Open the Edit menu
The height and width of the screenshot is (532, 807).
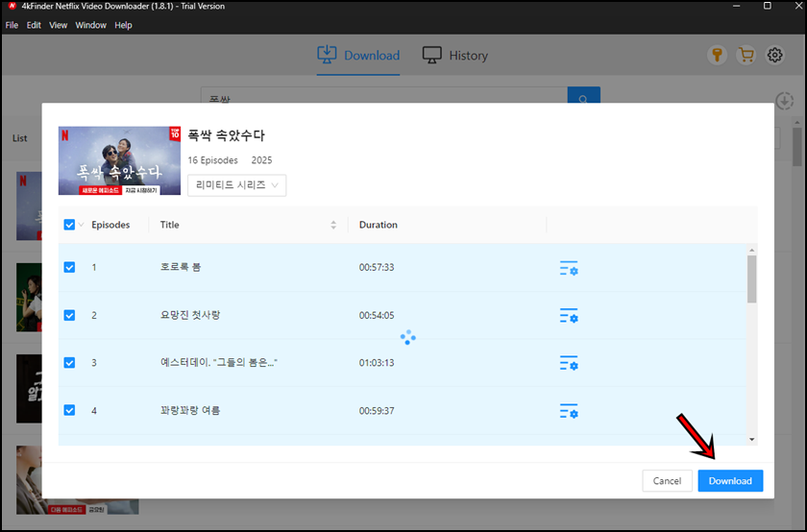[34, 25]
